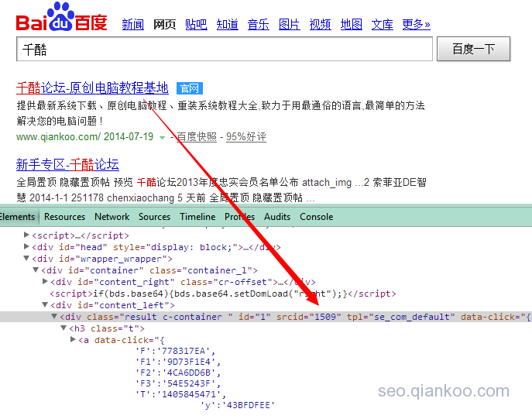The image size is (532, 419).
Task: Click the 'T':'1405845471' attribute line
Action: 180,394
